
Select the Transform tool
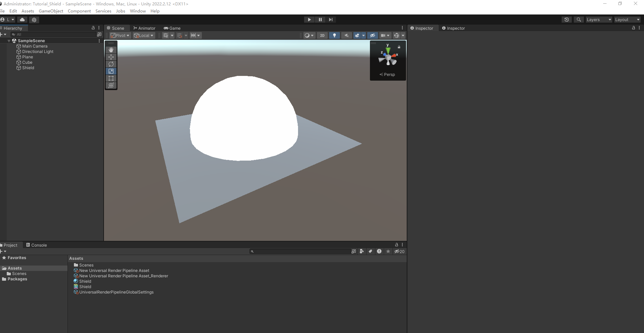point(111,85)
